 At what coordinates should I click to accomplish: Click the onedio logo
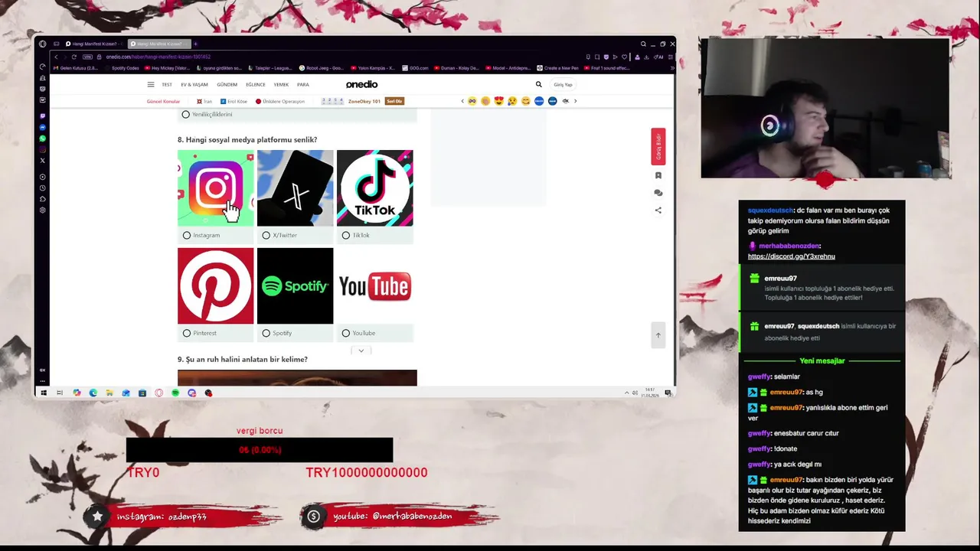click(x=361, y=84)
